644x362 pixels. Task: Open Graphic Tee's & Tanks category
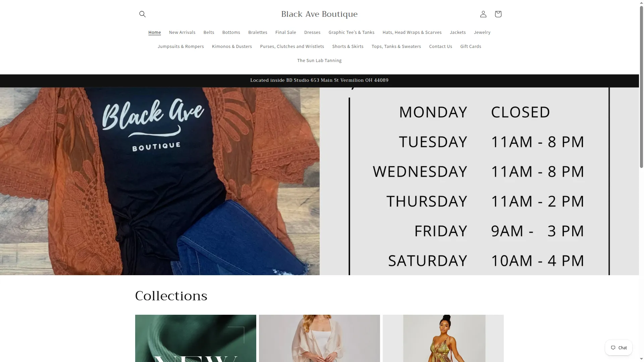(351, 32)
